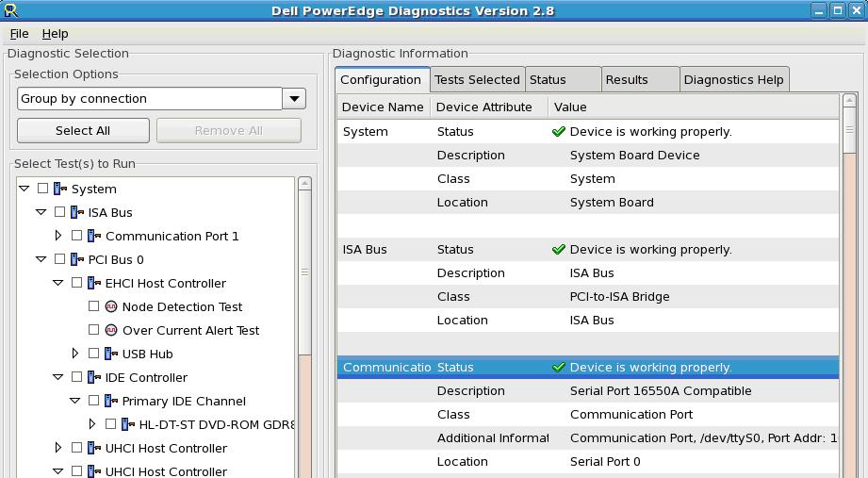This screenshot has height=478, width=868.
Task: Click the first UHCI Host Controller icon
Action: point(94,448)
